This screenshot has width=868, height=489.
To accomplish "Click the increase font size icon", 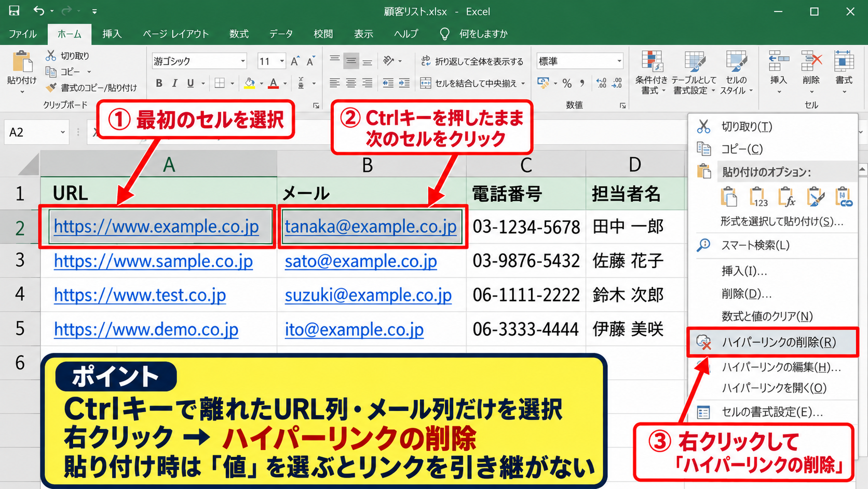I will 295,61.
